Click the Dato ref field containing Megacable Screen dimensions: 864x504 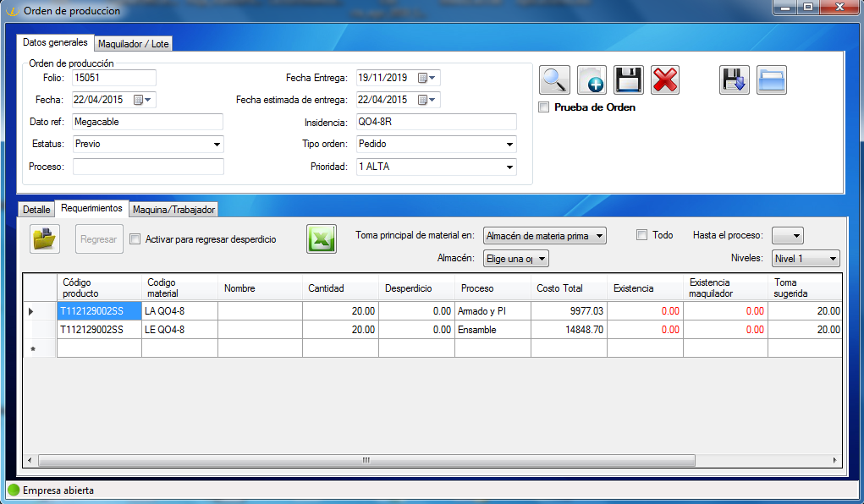tap(148, 122)
